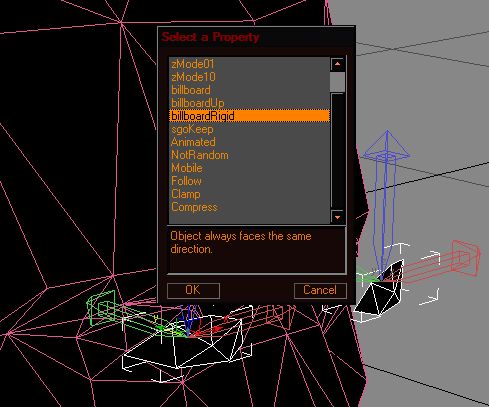
Task: Select the Clamp property
Action: pyautogui.click(x=249, y=194)
